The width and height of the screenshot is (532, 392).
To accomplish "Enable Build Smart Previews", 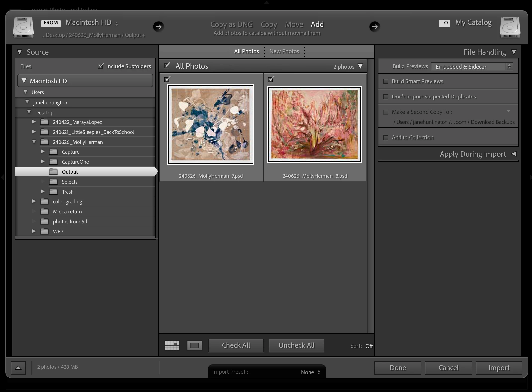I will [x=386, y=81].
